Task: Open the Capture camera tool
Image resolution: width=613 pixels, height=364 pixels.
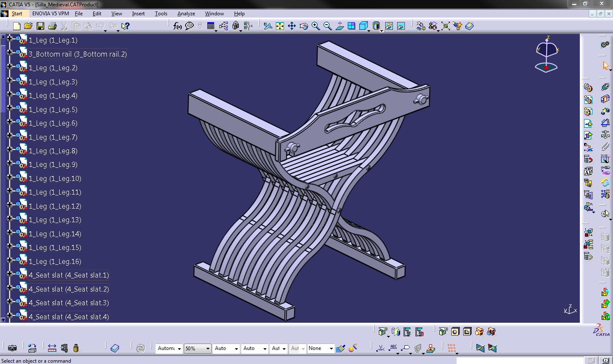Action: coord(12,348)
